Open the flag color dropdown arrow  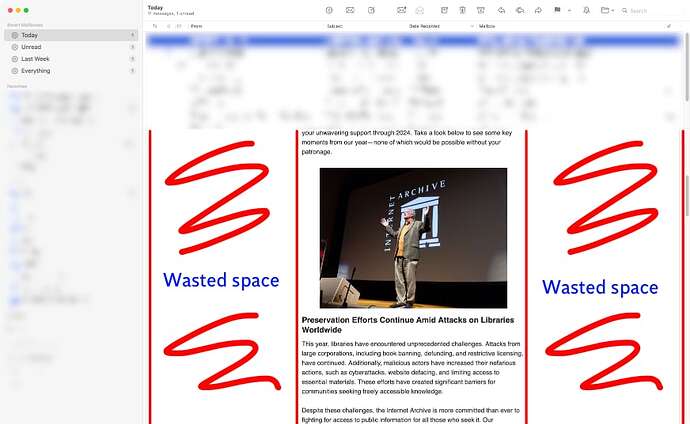pos(567,10)
